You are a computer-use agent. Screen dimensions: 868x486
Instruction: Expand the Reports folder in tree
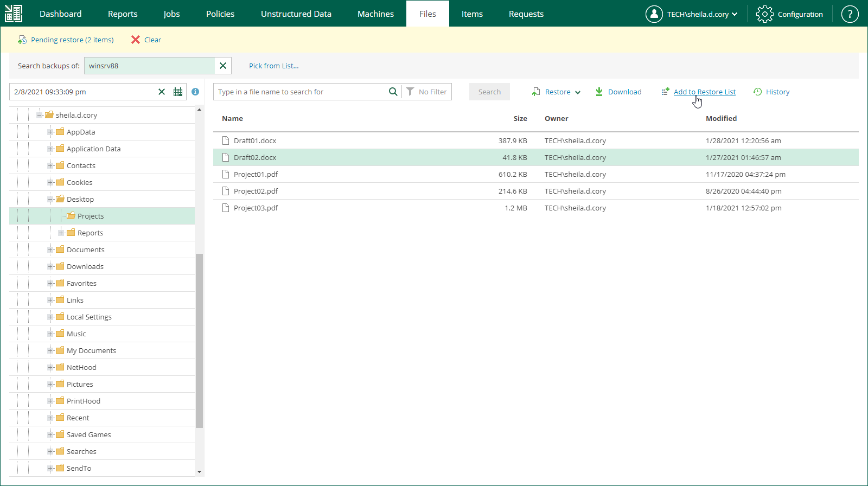coord(61,233)
